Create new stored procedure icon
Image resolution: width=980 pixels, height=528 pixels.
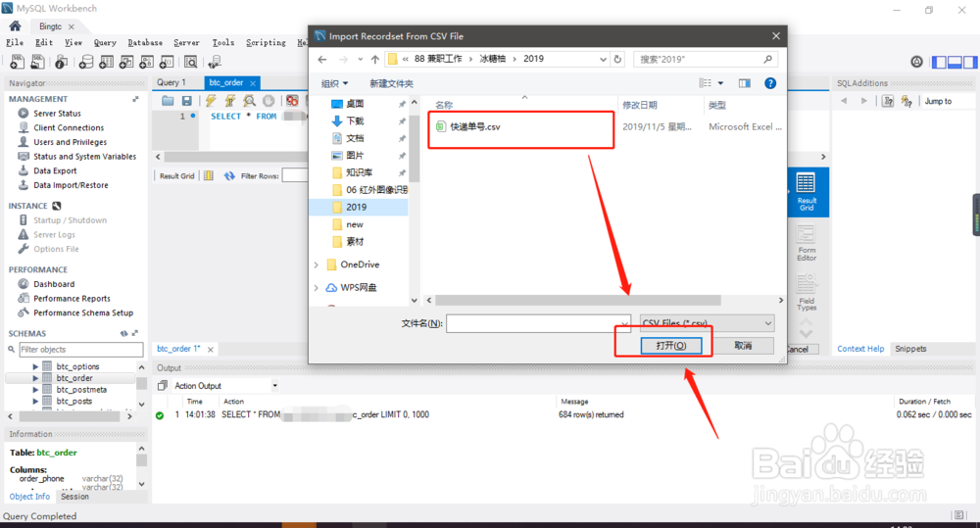[146, 62]
